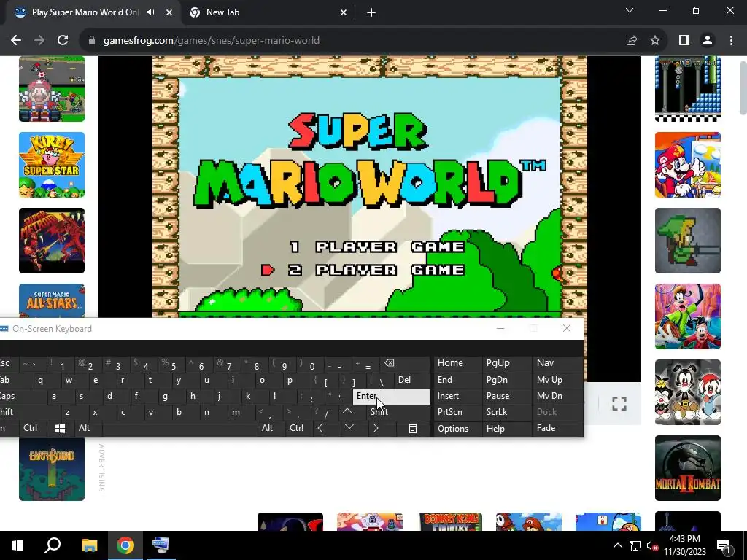Click the Home key on keyboard
The height and width of the screenshot is (560, 747).
tap(457, 363)
